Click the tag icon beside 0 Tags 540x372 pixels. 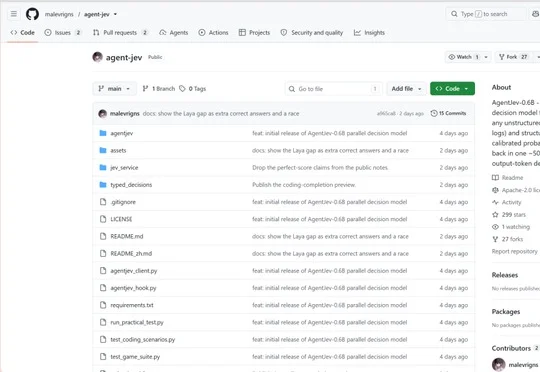tap(182, 89)
